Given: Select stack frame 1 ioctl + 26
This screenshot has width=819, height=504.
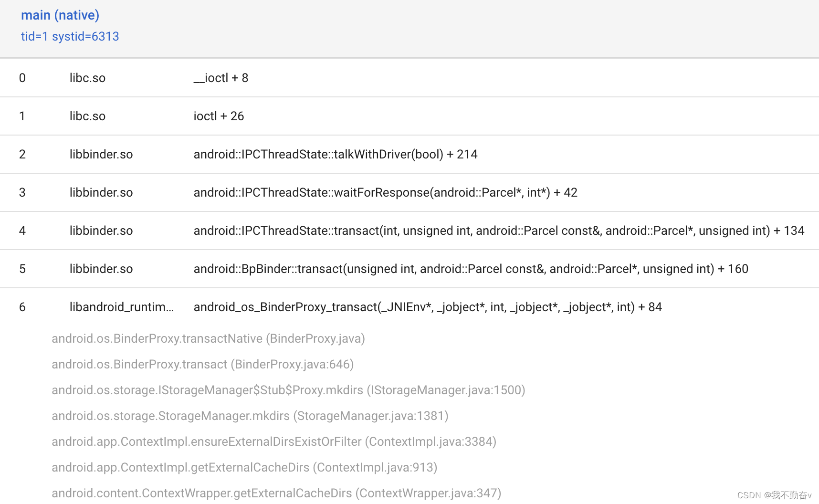Looking at the screenshot, I should (219, 116).
